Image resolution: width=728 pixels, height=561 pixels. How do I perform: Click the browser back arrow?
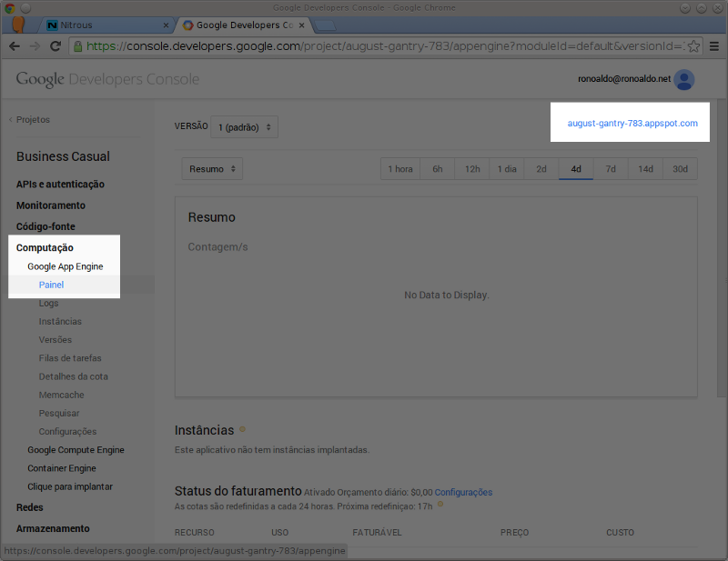coord(15,46)
